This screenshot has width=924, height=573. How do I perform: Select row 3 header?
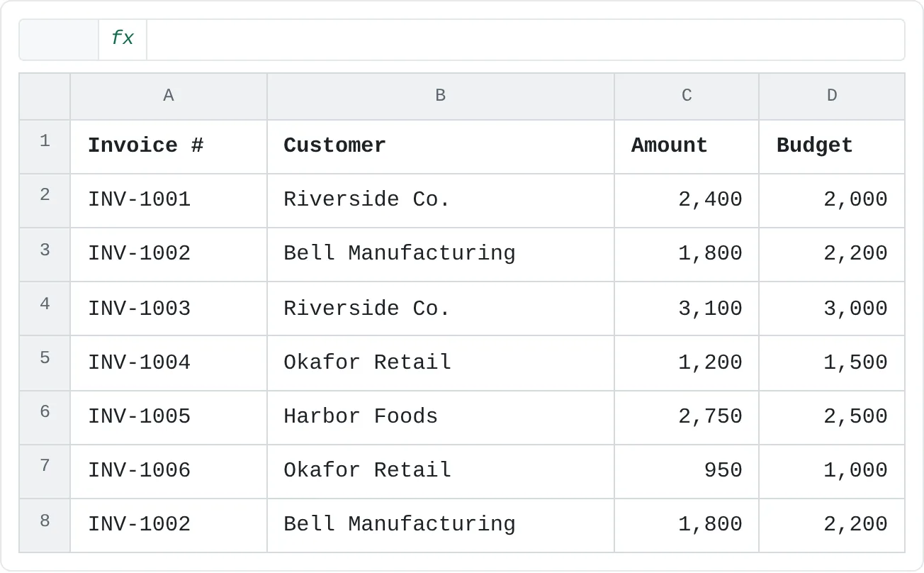click(x=45, y=255)
